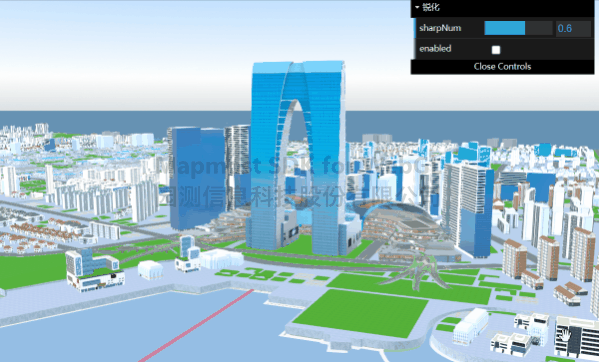Click the sharpNum value field 0.6
Viewport: 599px width, 362px height.
click(573, 28)
